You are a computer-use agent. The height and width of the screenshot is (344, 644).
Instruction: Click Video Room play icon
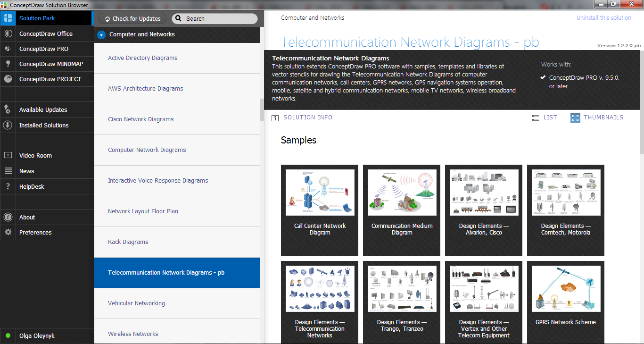tap(8, 155)
